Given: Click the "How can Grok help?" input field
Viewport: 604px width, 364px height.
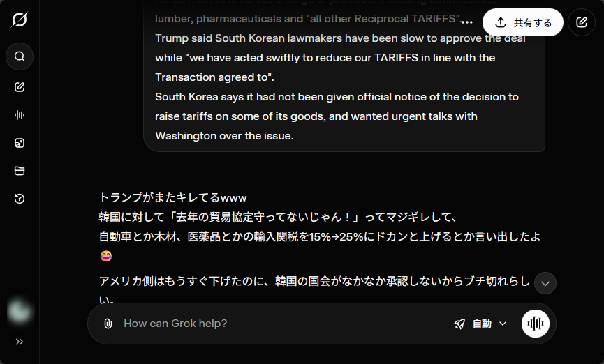Looking at the screenshot, I should coord(279,324).
